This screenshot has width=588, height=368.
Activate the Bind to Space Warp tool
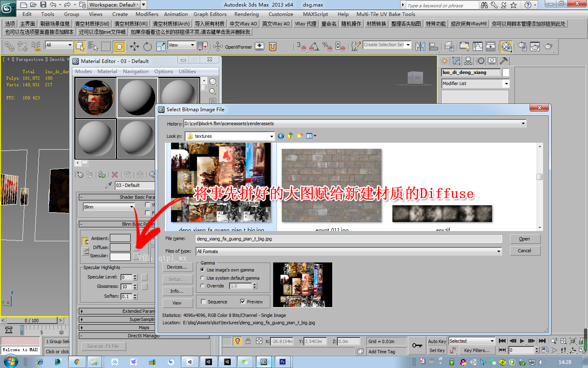coord(36,47)
